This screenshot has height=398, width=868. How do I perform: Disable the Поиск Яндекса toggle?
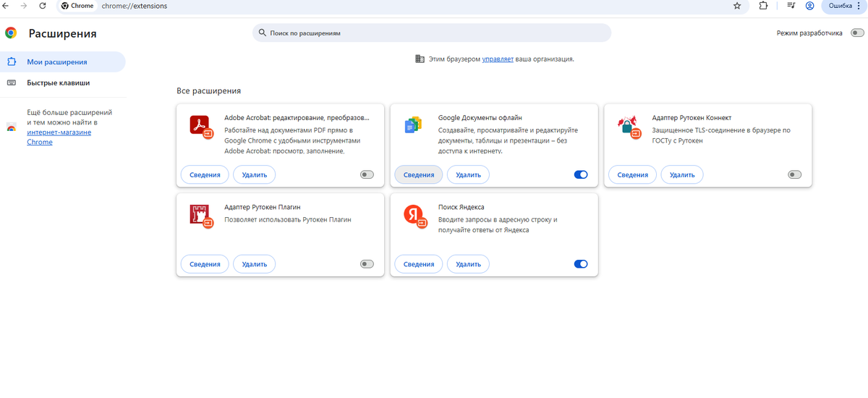(581, 264)
